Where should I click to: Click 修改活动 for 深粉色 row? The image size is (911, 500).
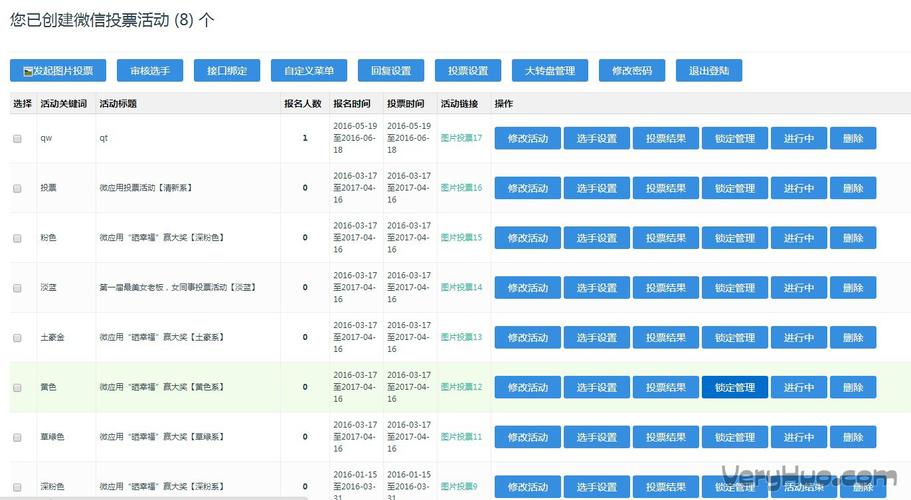(x=528, y=487)
